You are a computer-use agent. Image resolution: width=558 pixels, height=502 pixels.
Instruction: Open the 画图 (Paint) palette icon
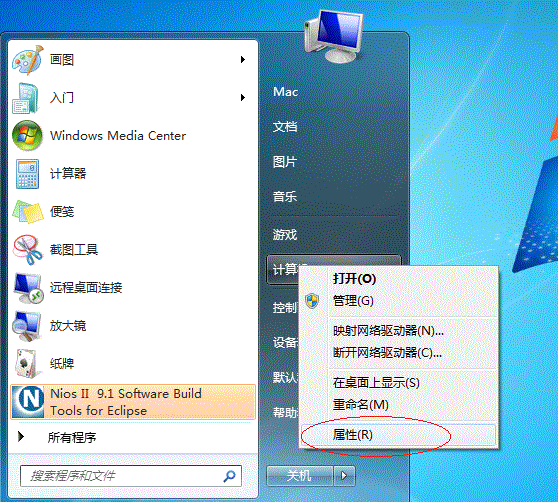coord(28,59)
